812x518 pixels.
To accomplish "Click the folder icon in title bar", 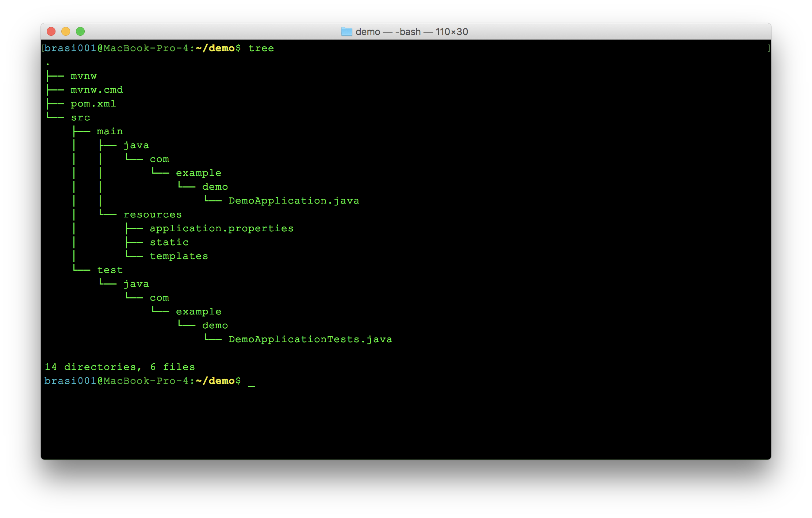I will pyautogui.click(x=346, y=32).
